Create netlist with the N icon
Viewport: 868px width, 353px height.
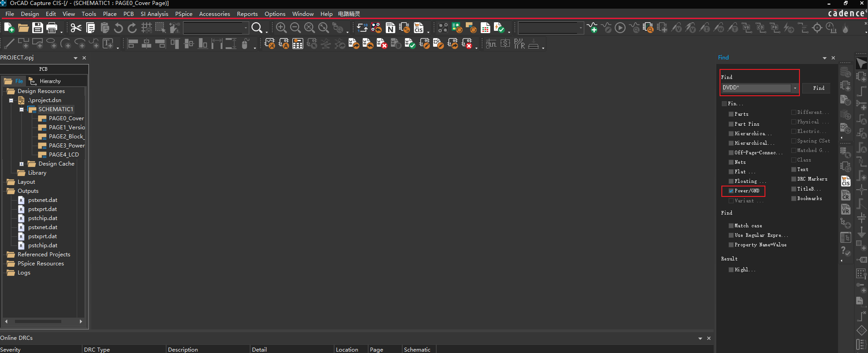tap(390, 28)
